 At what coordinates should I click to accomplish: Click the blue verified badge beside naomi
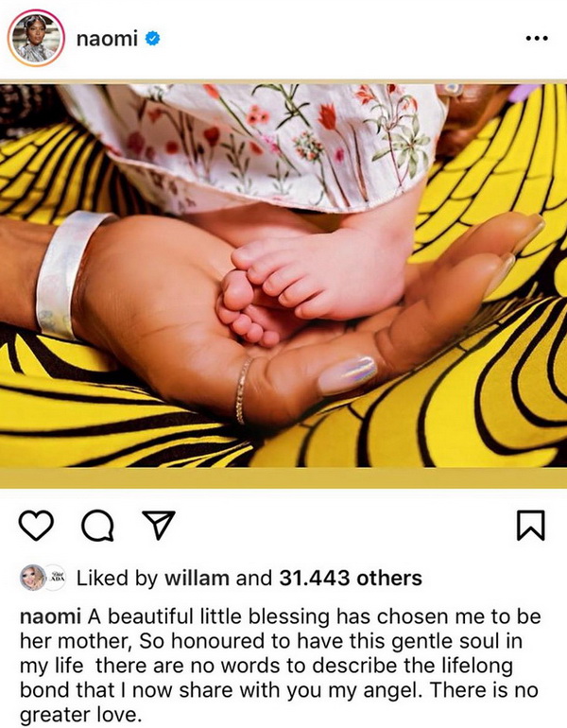[x=153, y=39]
